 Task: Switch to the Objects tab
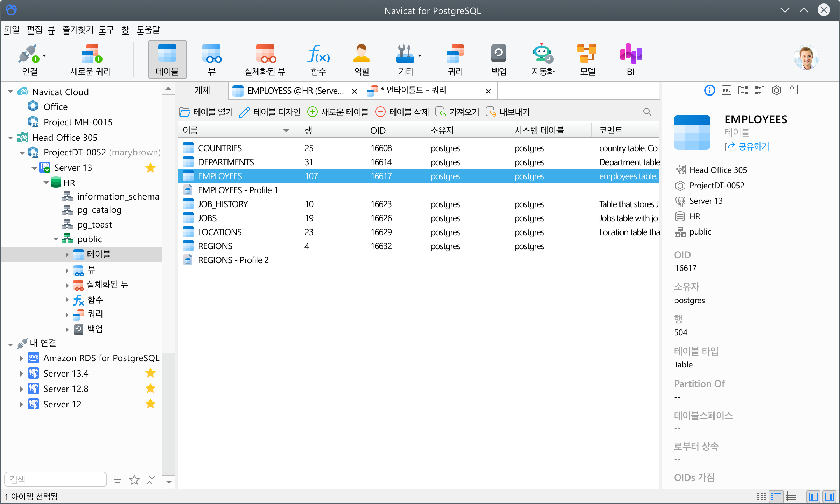coord(202,91)
